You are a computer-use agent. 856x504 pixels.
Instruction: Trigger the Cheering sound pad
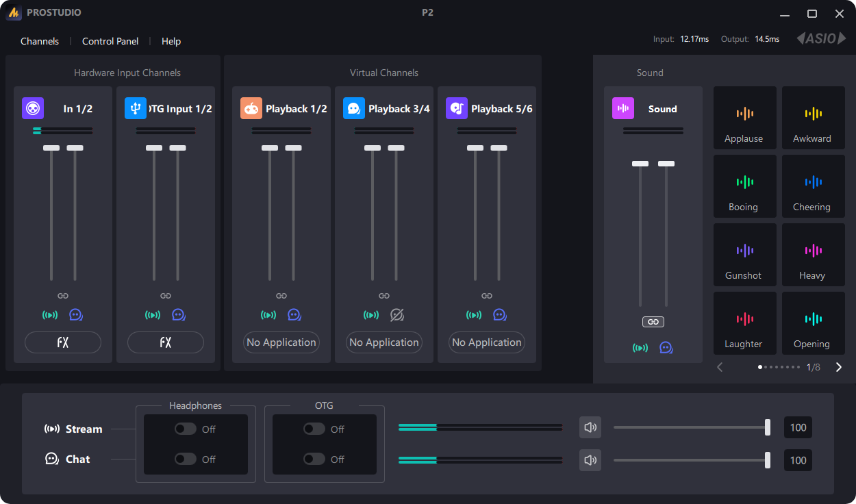(814, 186)
